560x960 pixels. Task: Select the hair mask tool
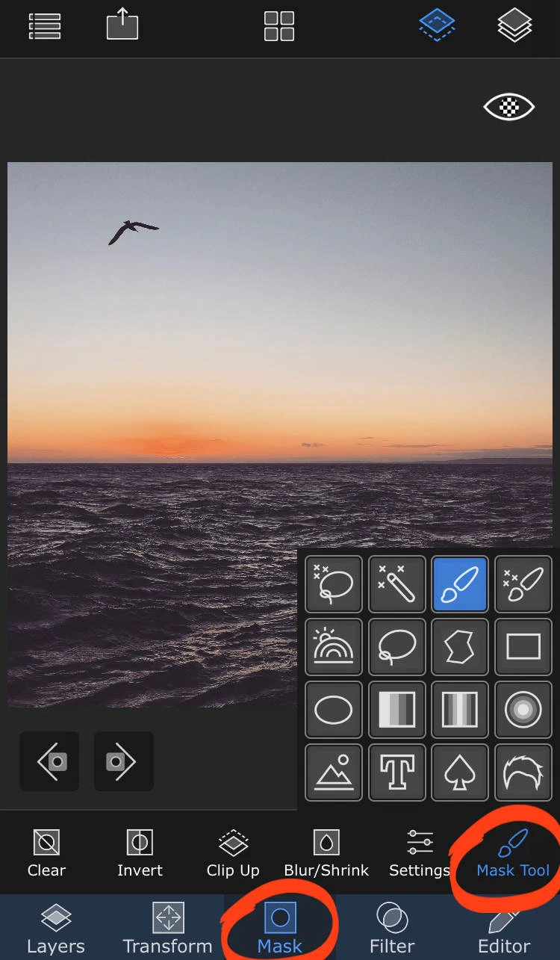(x=523, y=772)
